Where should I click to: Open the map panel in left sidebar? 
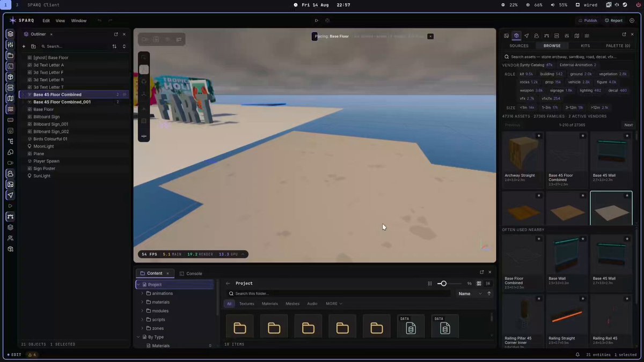tap(10, 99)
